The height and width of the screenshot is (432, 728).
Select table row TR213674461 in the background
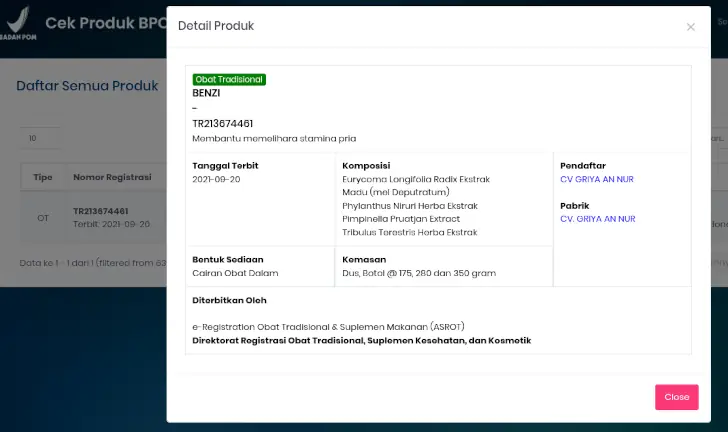point(110,217)
